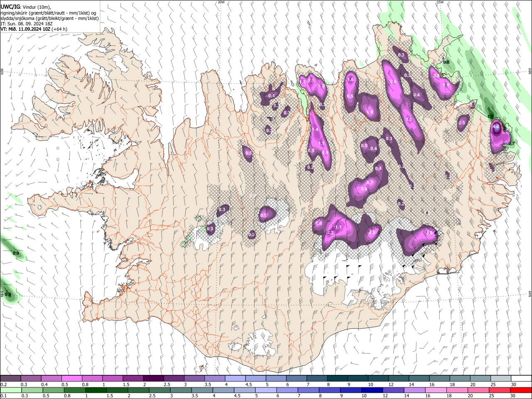This screenshot has height=399, width=532.
Task: Click the '15W' longitude label
Action: tap(440, 2)
